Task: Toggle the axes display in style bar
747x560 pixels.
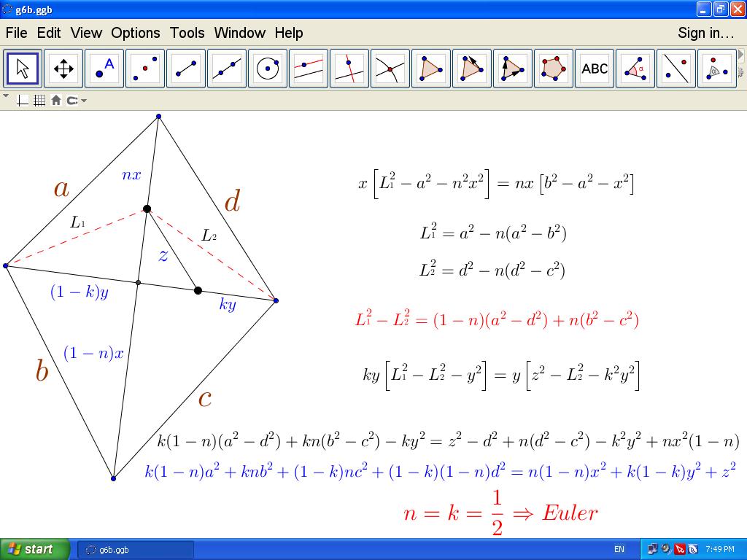Action: pos(23,101)
